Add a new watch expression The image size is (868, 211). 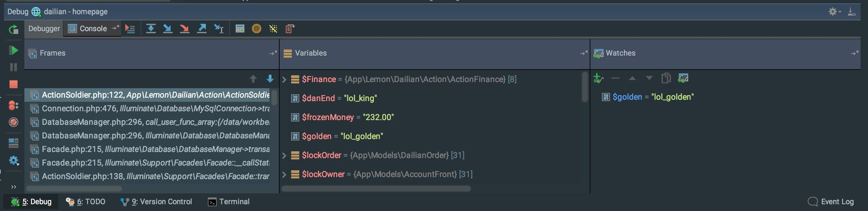pyautogui.click(x=598, y=78)
